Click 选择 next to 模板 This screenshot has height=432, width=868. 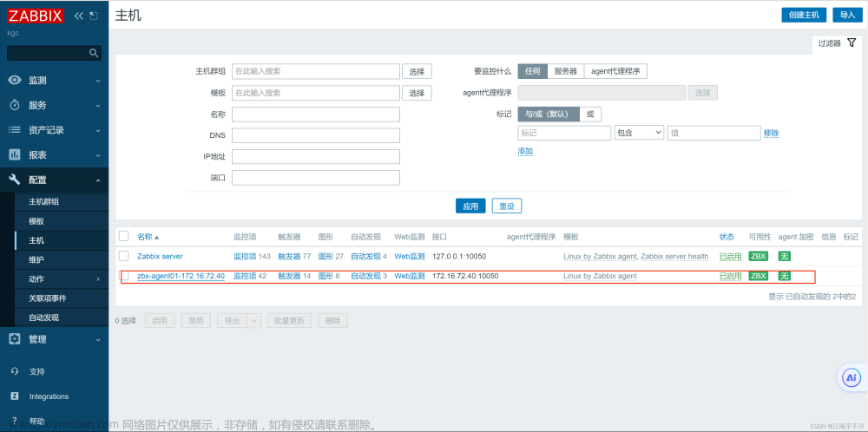(x=417, y=93)
